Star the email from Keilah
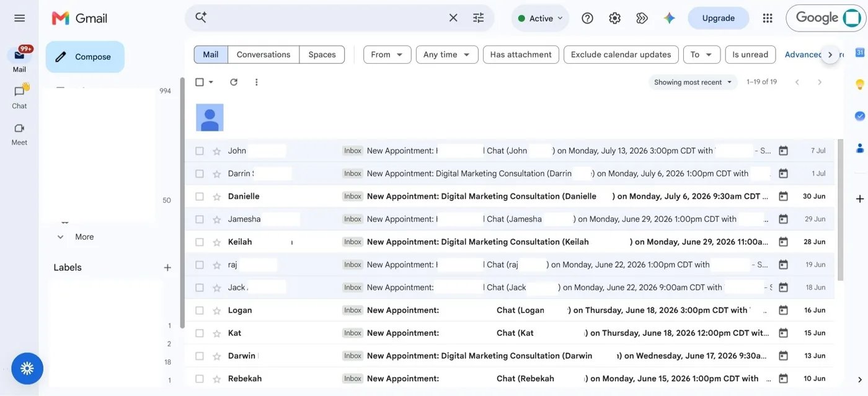The height and width of the screenshot is (396, 868). point(216,242)
